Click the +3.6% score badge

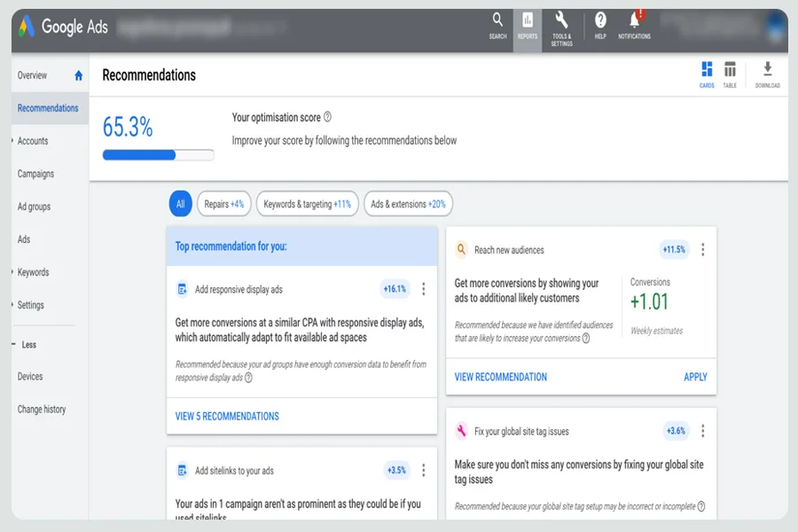tap(676, 431)
